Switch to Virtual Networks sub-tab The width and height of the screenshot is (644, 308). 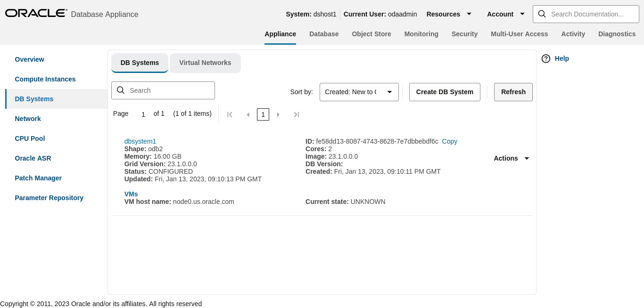pos(205,63)
